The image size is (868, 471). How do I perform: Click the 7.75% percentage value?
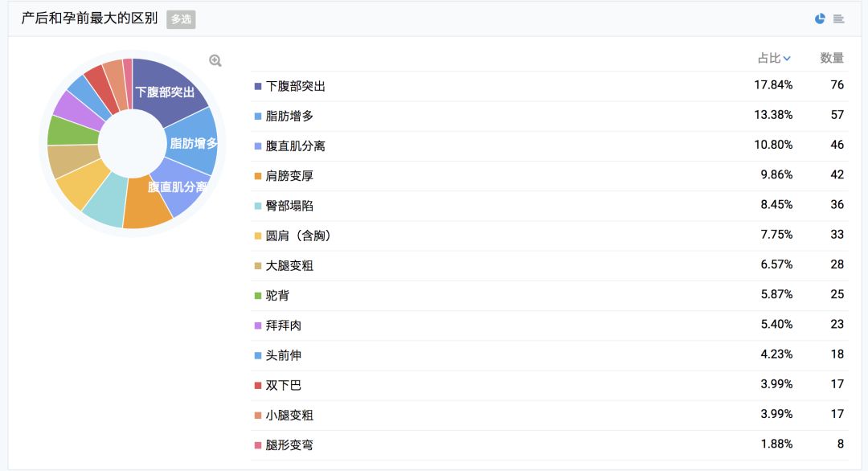point(776,234)
